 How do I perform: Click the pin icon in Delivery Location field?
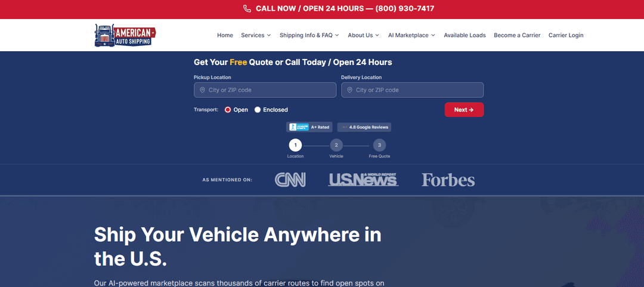pyautogui.click(x=349, y=90)
